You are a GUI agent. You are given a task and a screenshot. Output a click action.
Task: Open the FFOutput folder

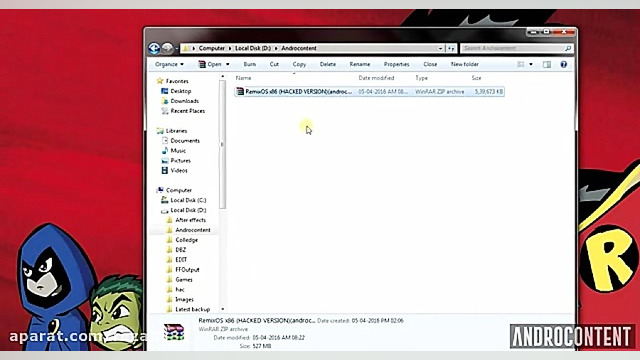coord(187,269)
